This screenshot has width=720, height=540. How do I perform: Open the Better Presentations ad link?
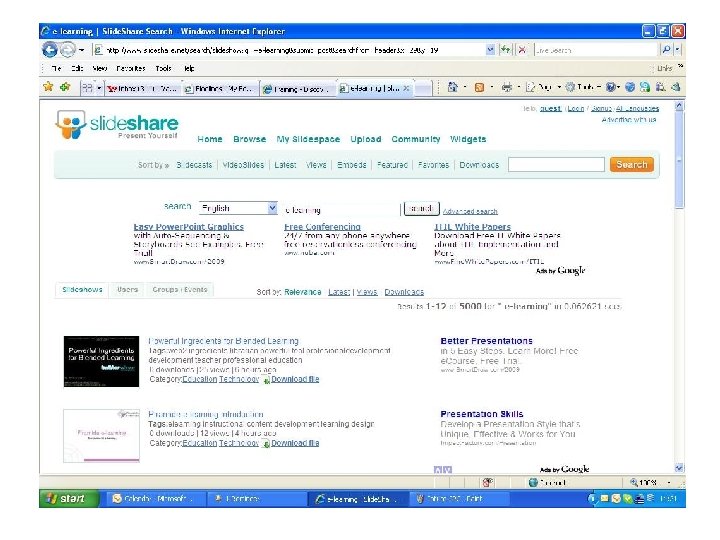(x=486, y=341)
